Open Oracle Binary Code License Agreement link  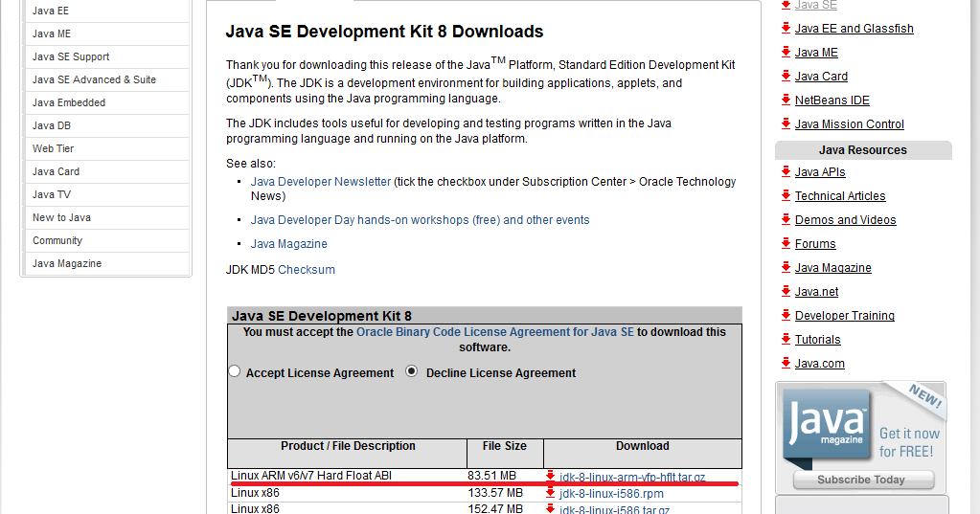point(495,332)
